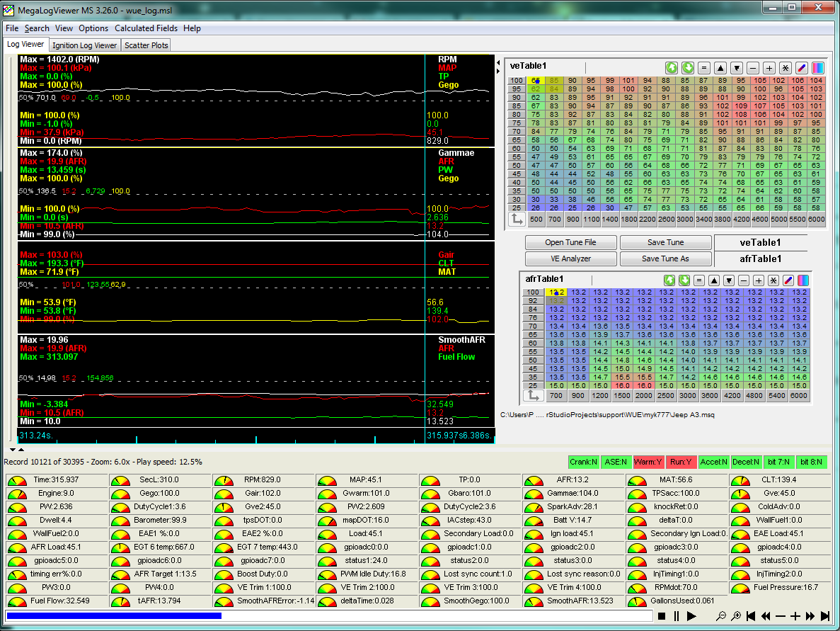This screenshot has height=631, width=840.
Task: Click the plus icon in afrTable1 toolbar
Action: pos(758,280)
